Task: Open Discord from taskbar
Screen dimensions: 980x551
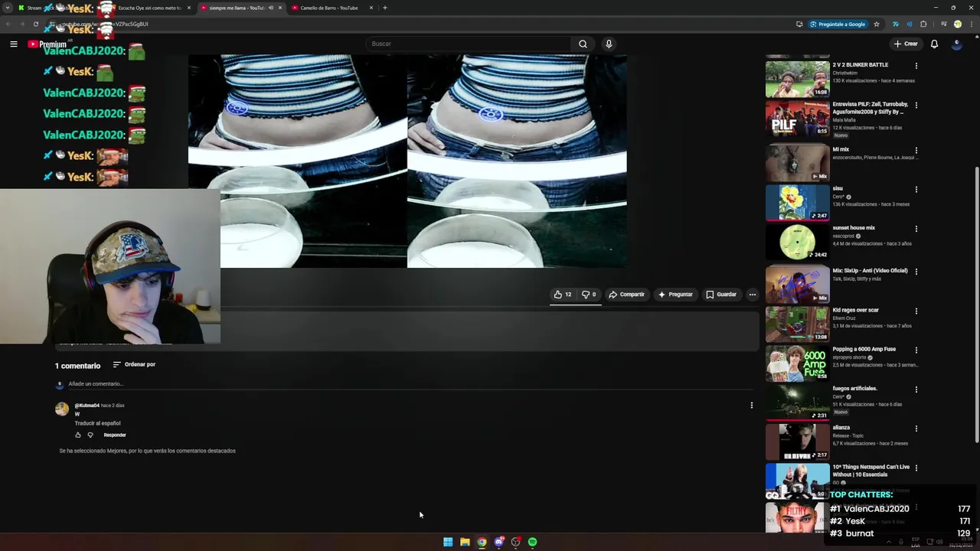Action: coord(498,542)
